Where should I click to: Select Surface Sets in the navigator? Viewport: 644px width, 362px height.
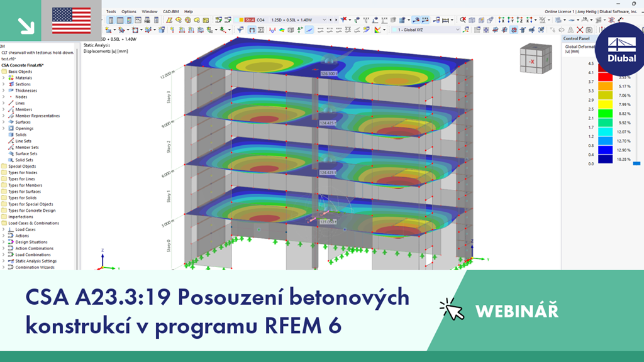[x=26, y=153]
